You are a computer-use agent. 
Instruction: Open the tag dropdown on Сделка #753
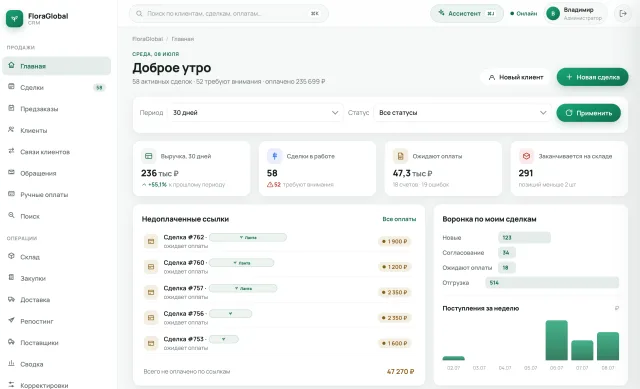224,339
